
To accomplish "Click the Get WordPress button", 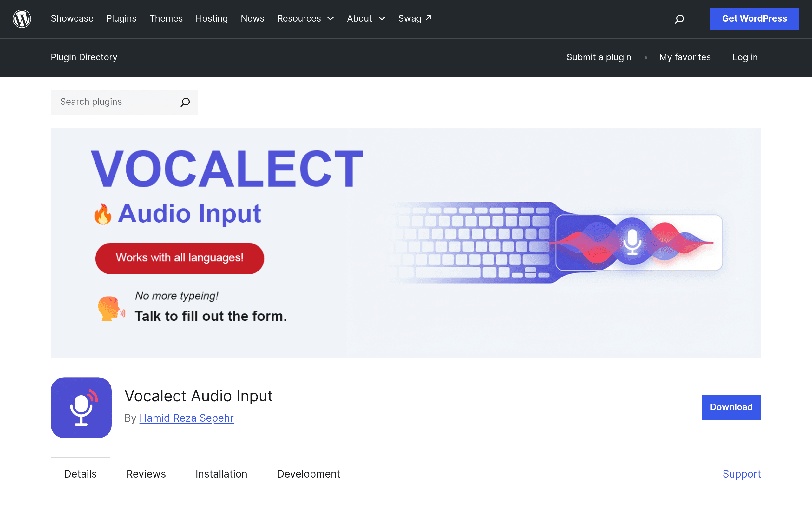I will (754, 19).
